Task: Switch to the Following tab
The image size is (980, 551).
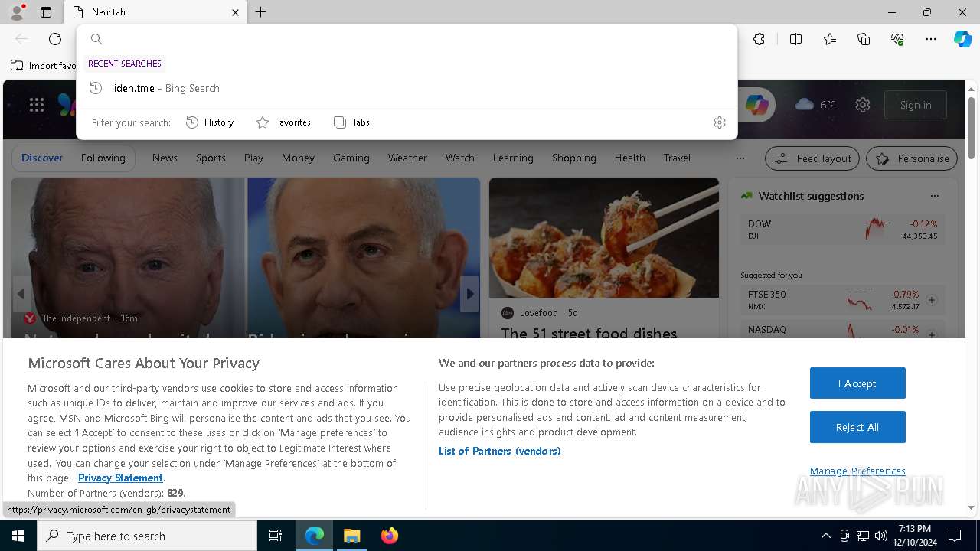Action: (x=103, y=158)
